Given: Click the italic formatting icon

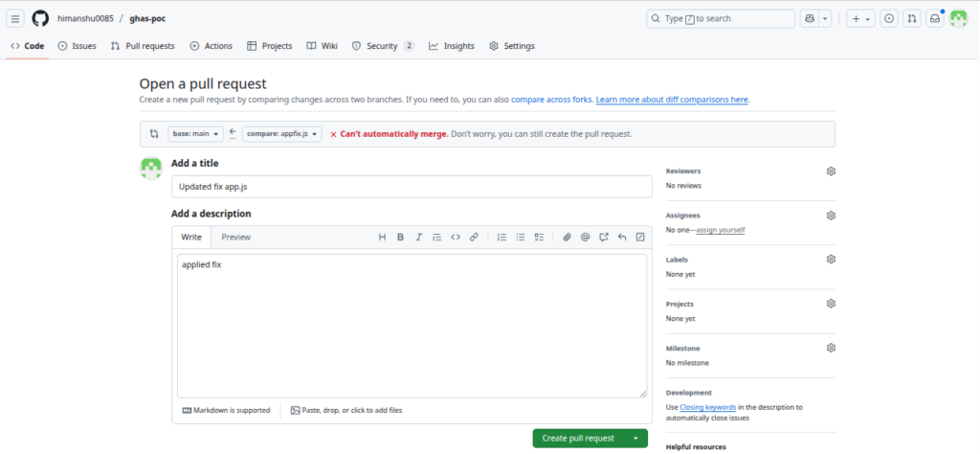Looking at the screenshot, I should tap(418, 237).
